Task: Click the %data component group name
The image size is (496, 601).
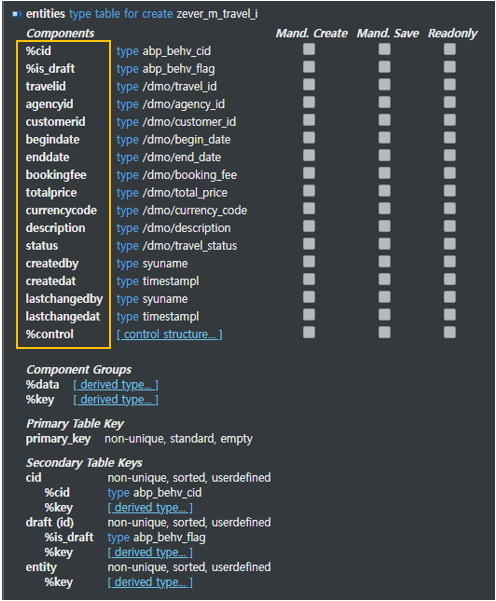Action: [42, 384]
